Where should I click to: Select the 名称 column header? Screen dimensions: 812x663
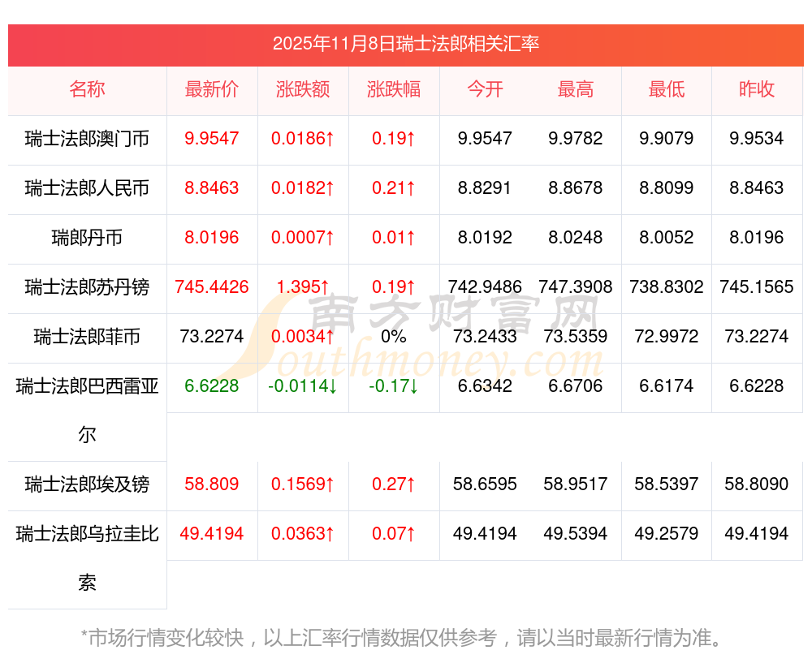pos(87,89)
